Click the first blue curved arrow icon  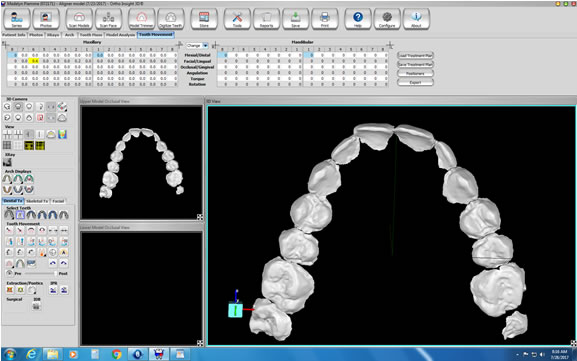pyautogui.click(x=53, y=263)
